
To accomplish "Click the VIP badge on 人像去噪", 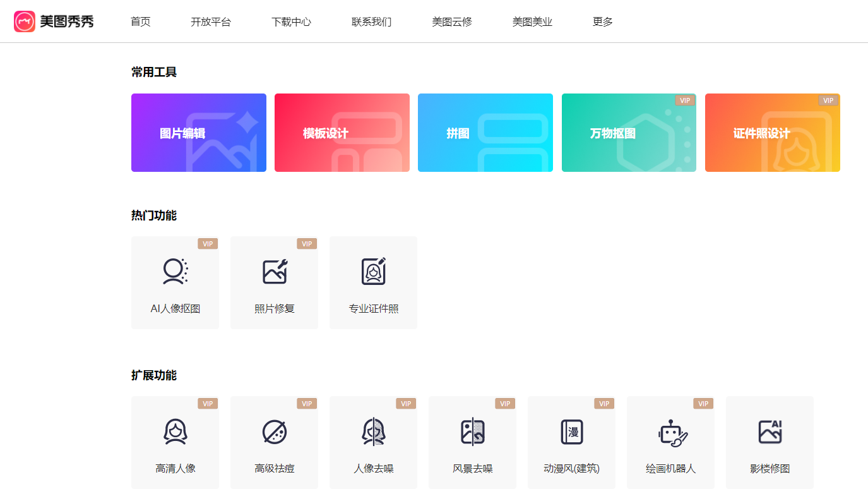I will tap(406, 404).
